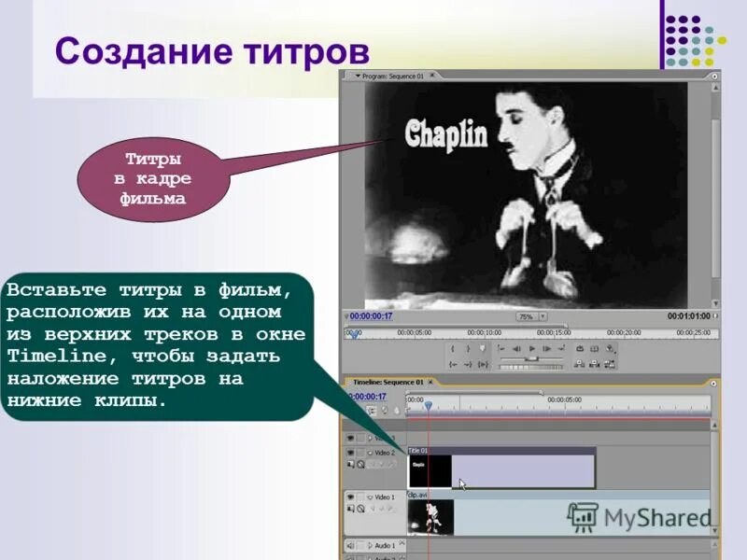Select the Set Out Point icon

coord(469,347)
